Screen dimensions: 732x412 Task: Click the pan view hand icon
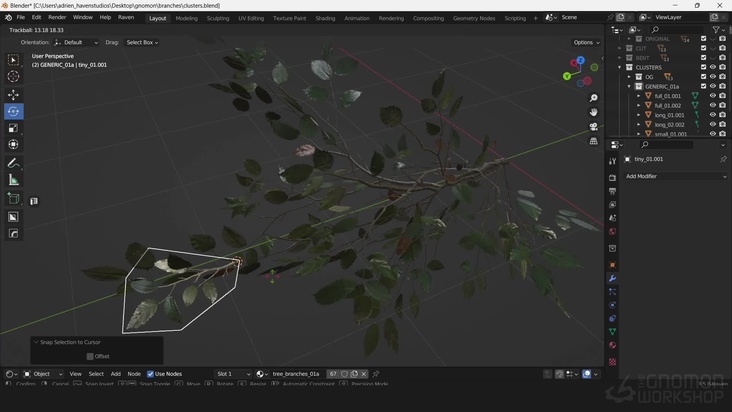coord(593,112)
